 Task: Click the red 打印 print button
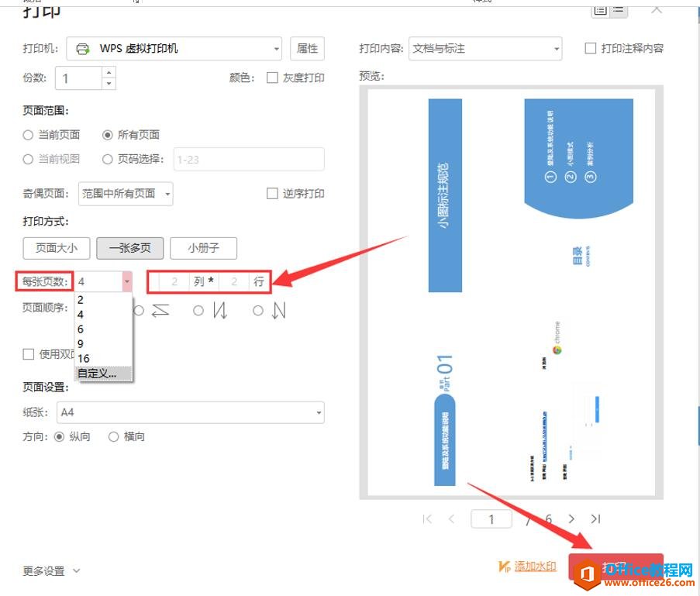[x=616, y=567]
